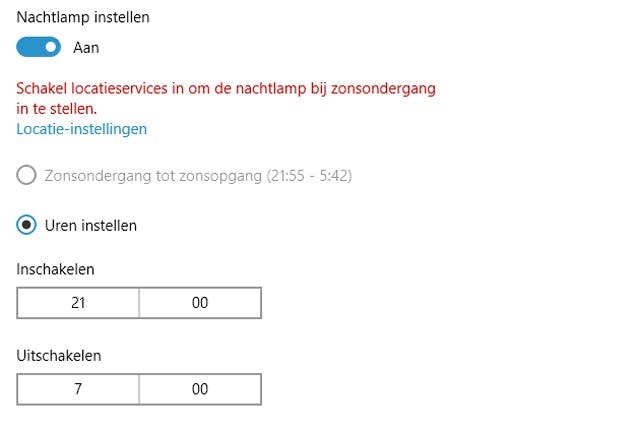The width and height of the screenshot is (628, 425).
Task: Open the Uitschakelen hour field showing 7
Action: tap(78, 389)
